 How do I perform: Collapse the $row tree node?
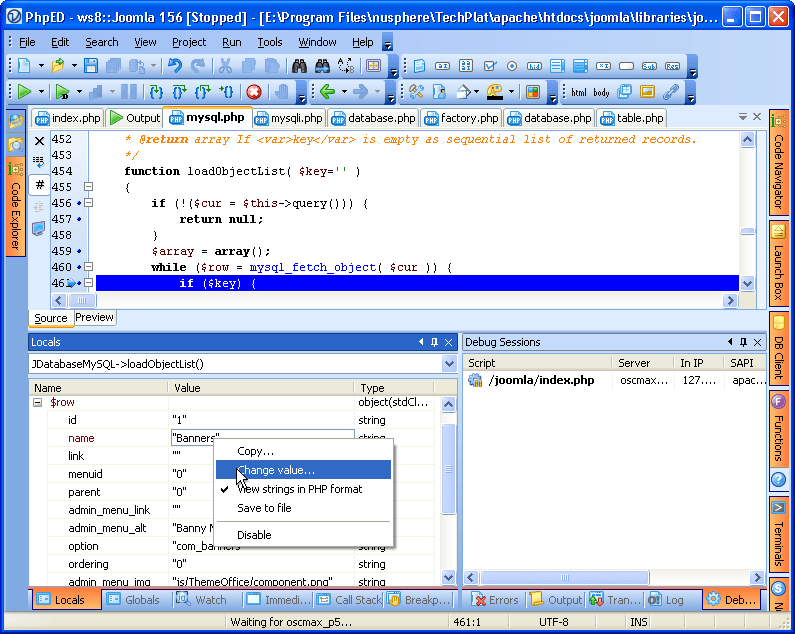tap(38, 403)
